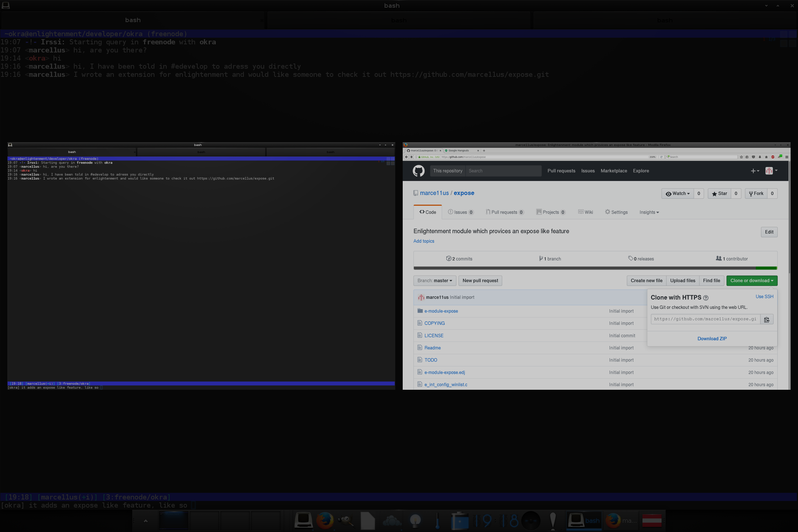Click the thermometer gadget on shelf
The width and height of the screenshot is (798, 532).
coord(437,521)
